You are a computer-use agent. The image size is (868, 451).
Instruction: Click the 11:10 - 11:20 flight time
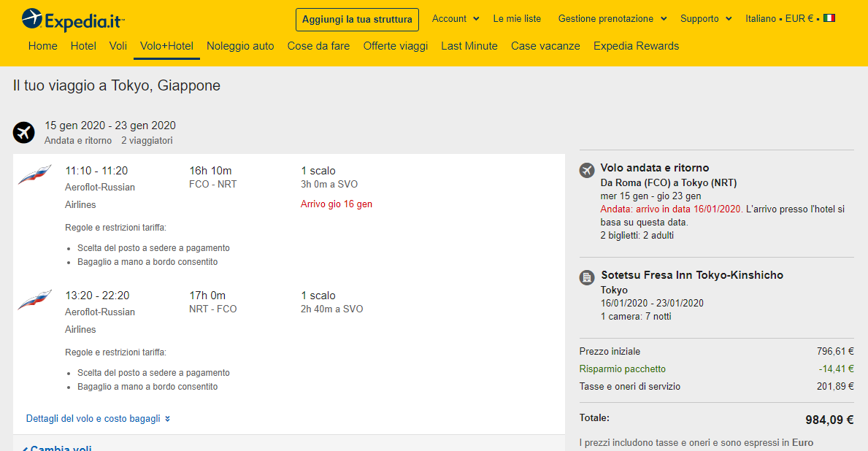click(x=96, y=171)
